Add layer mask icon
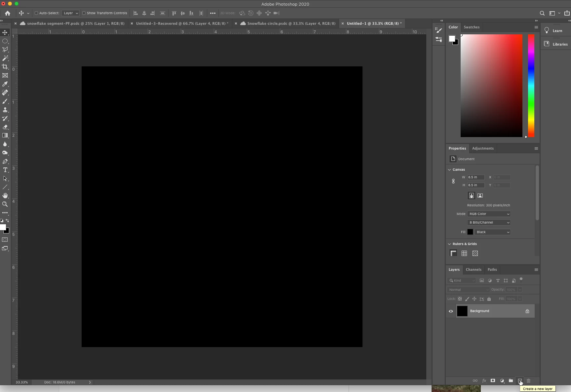The width and height of the screenshot is (571, 392). (x=493, y=381)
